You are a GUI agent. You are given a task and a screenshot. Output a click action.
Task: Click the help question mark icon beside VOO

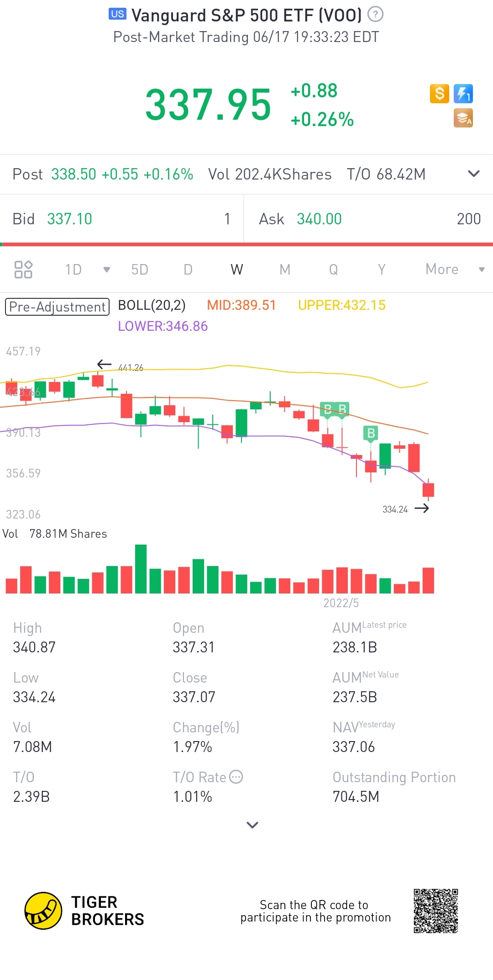tap(375, 15)
